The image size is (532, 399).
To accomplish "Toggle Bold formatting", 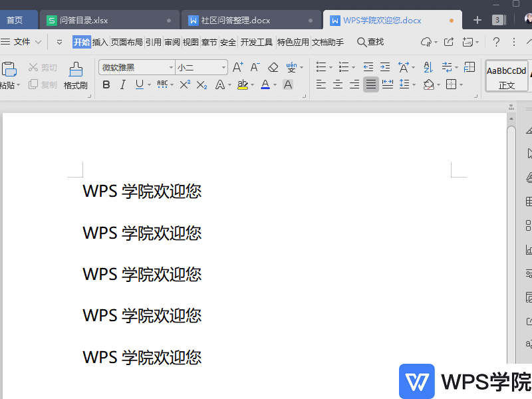I will point(106,84).
